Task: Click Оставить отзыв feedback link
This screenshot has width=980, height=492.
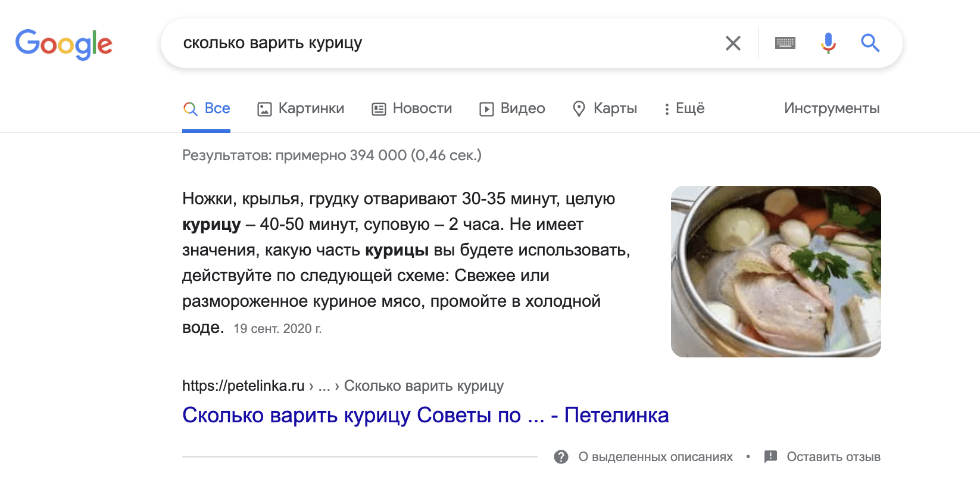Action: [x=833, y=457]
